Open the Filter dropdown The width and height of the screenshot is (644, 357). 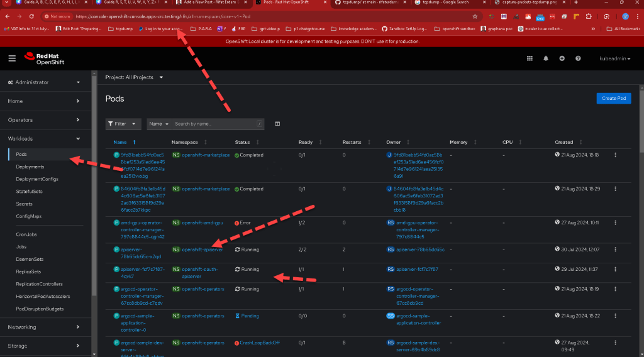pos(123,124)
